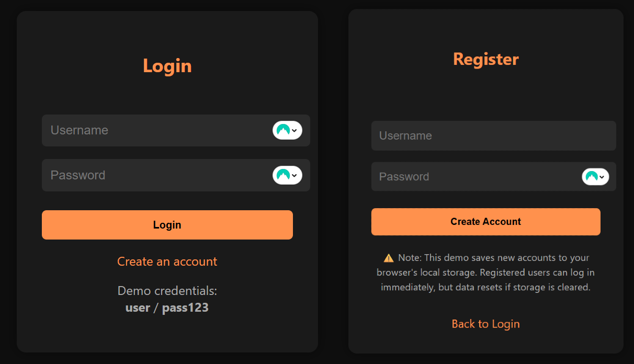
Task: Click the Register heading
Action: point(485,59)
